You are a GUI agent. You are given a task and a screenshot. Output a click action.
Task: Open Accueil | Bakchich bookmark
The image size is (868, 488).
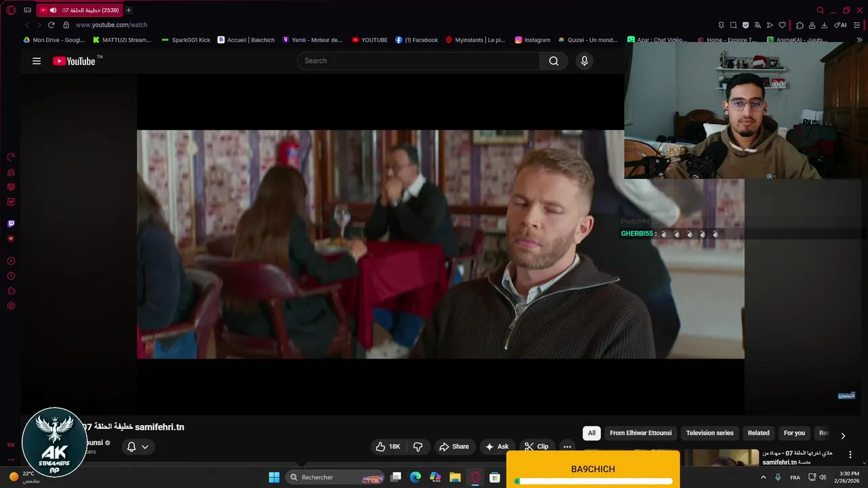(246, 40)
